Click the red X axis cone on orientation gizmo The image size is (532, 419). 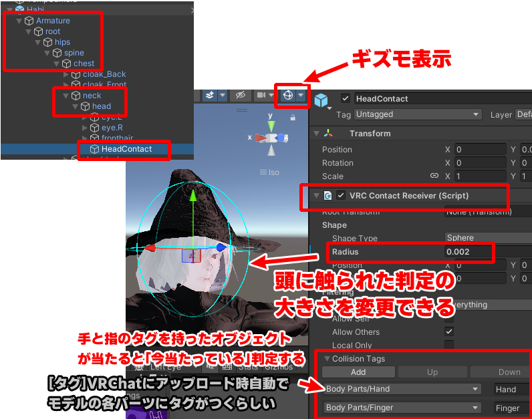click(x=260, y=138)
